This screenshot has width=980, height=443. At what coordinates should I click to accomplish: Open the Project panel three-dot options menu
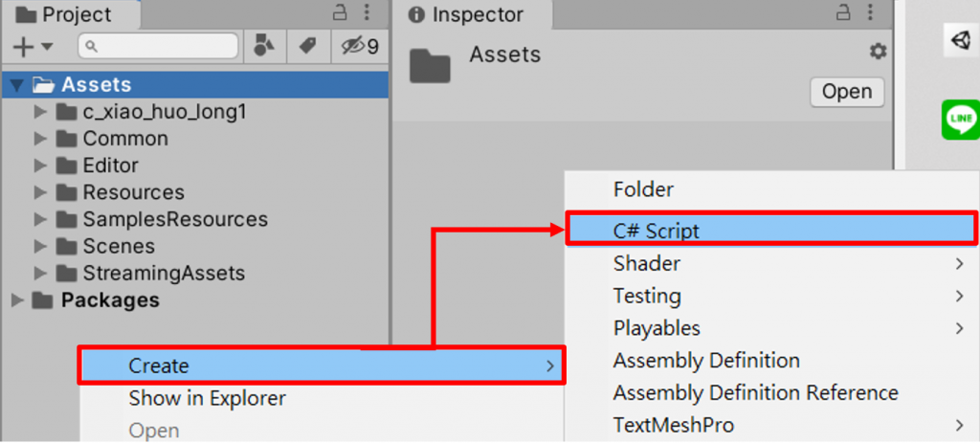tap(368, 13)
